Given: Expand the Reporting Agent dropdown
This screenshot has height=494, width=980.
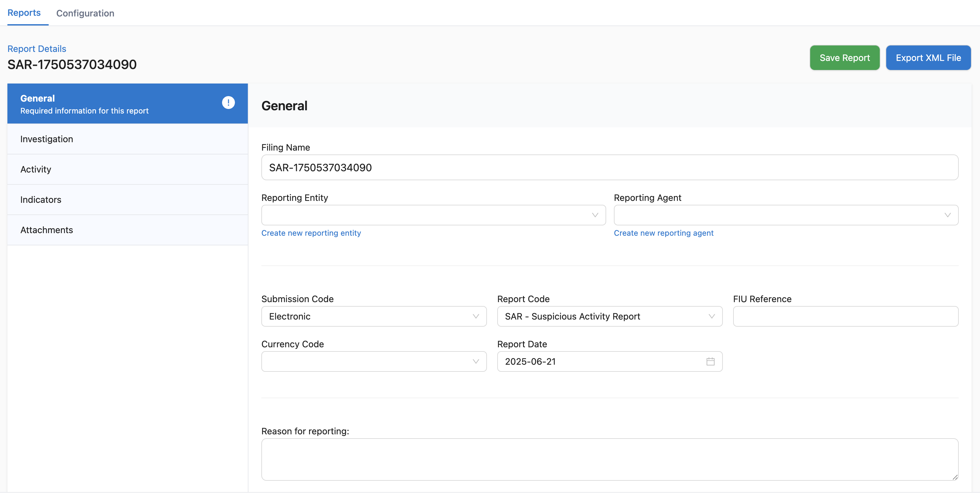Looking at the screenshot, I should (x=786, y=215).
